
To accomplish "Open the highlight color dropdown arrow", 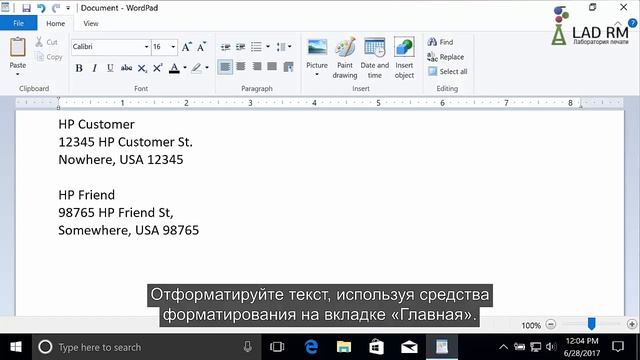I will 207,68.
